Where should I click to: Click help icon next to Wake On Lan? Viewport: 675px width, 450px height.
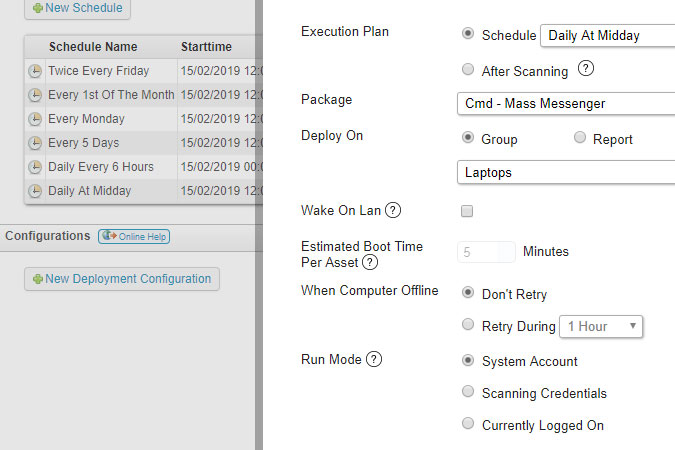[393, 211]
